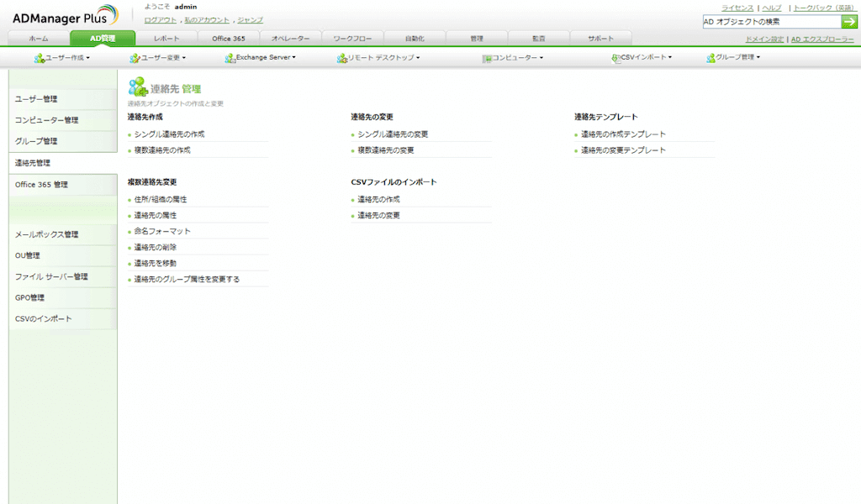Open the オペレーター tab

pyautogui.click(x=290, y=39)
